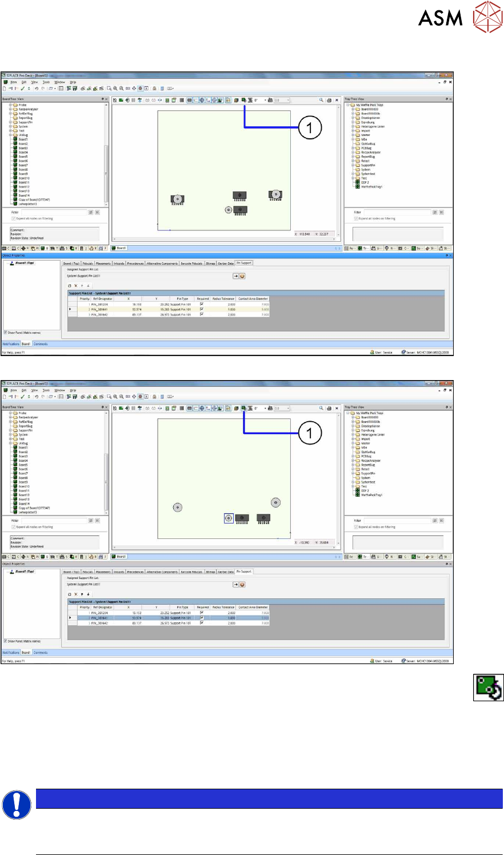Toggle Show Panel Matrix names in upper screenshot

coord(5,333)
